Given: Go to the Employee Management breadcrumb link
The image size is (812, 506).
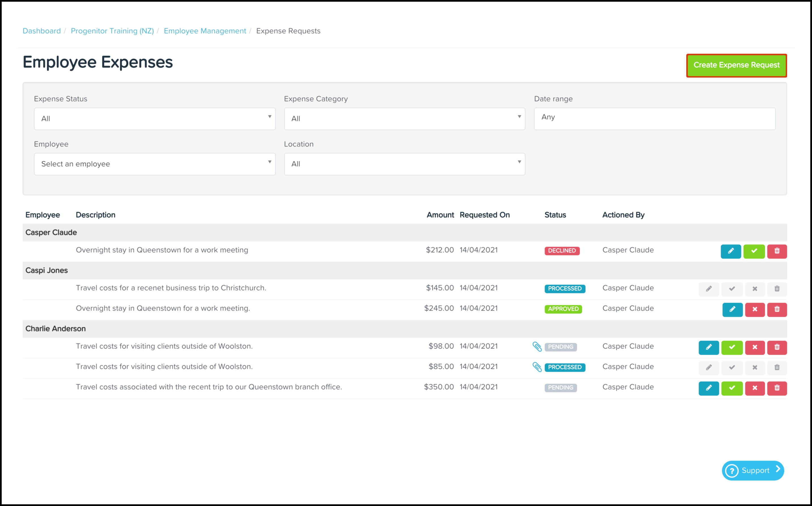Looking at the screenshot, I should tap(205, 31).
